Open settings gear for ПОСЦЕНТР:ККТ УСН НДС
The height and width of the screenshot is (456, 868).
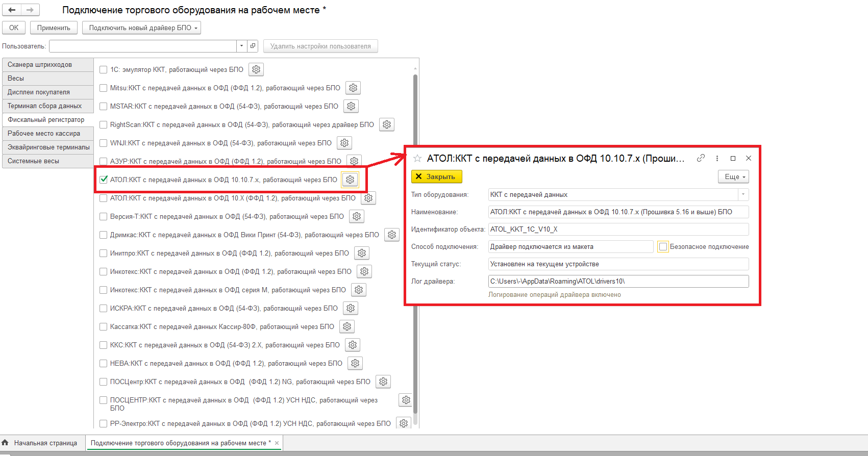406,400
